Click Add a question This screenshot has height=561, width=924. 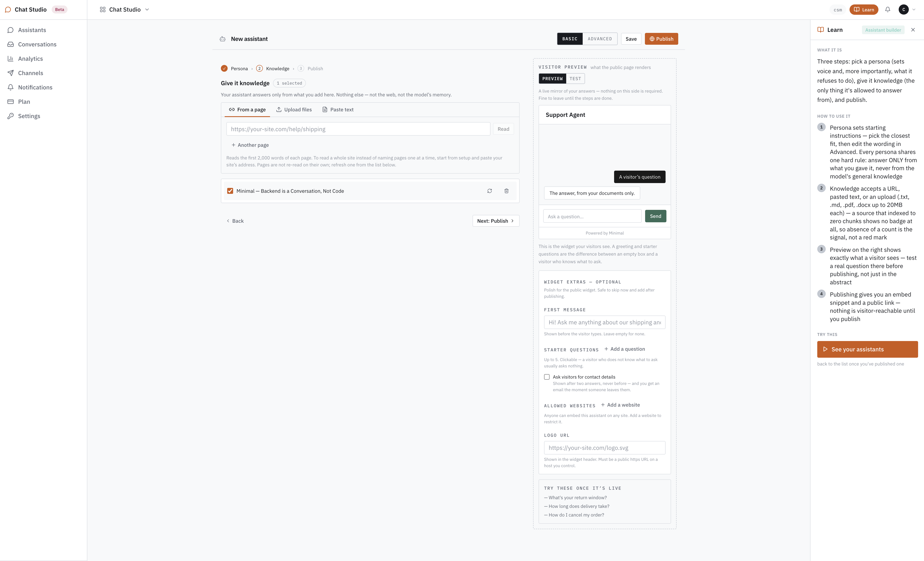(625, 349)
